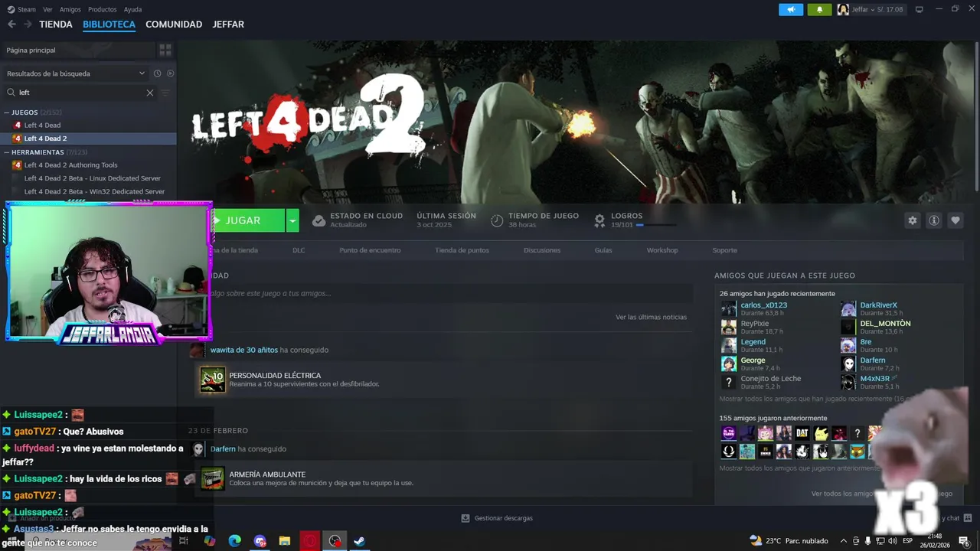The image size is (980, 551).
Task: Open the blue announcements megaphone button
Action: pyautogui.click(x=791, y=9)
